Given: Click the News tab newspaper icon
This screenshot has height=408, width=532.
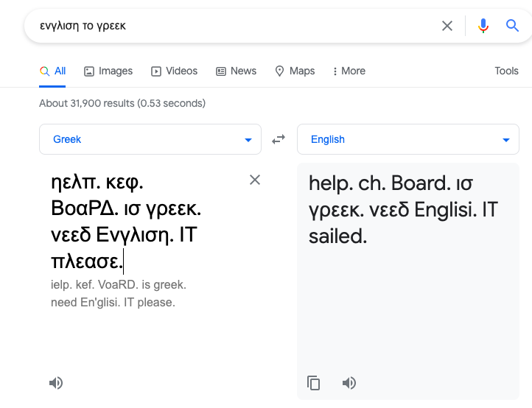Looking at the screenshot, I should [221, 71].
